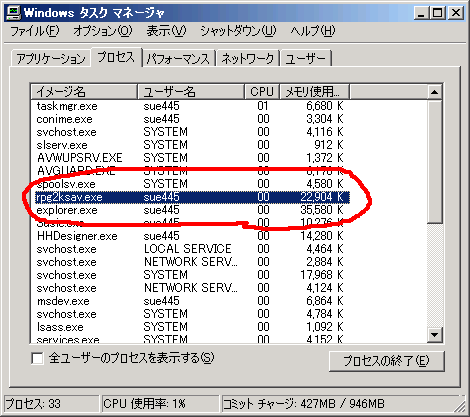Click the process list scrollbar thumb
This screenshot has width=470, height=417.
coord(434,162)
